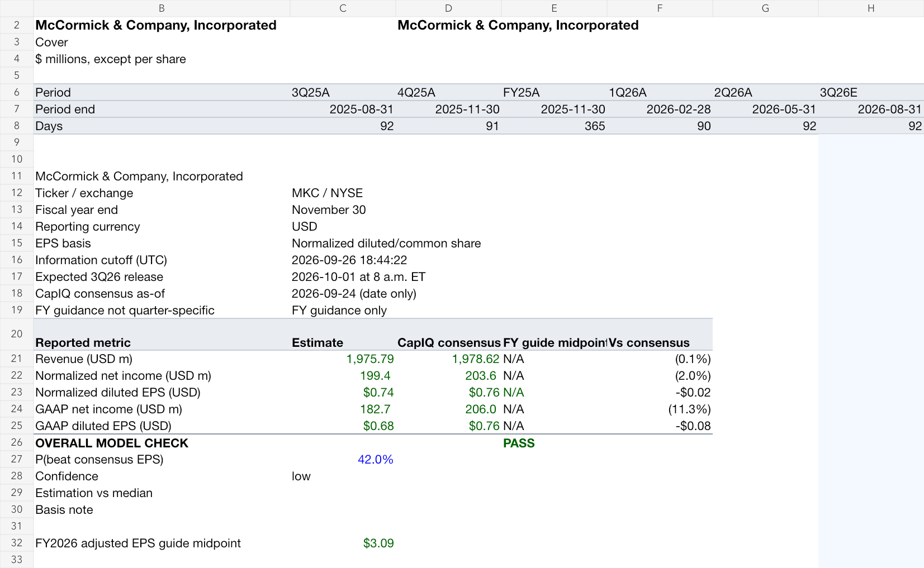Select the 'November 30' cell
Viewport: 924px width, 568px height.
343,209
